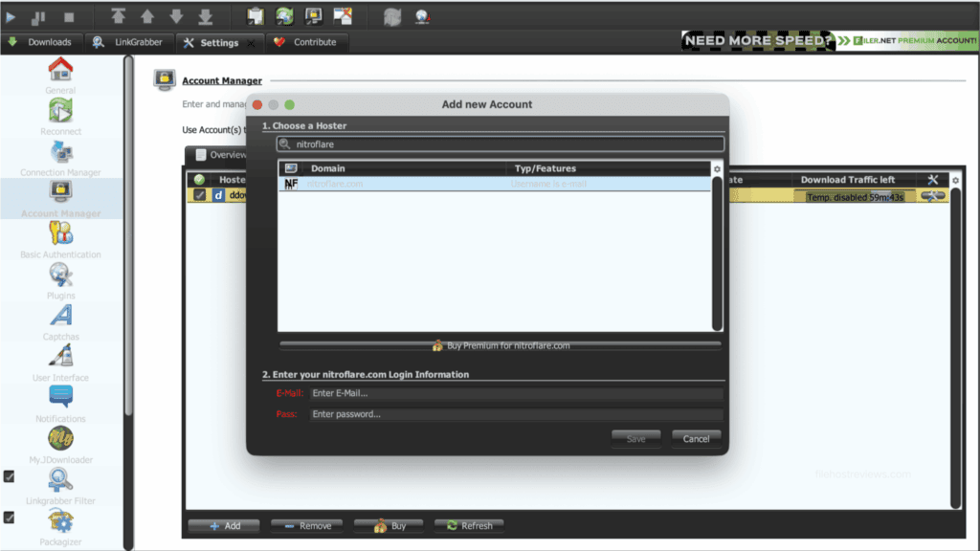
Task: Click the globe reconnect toolbar icon
Action: [x=422, y=16]
